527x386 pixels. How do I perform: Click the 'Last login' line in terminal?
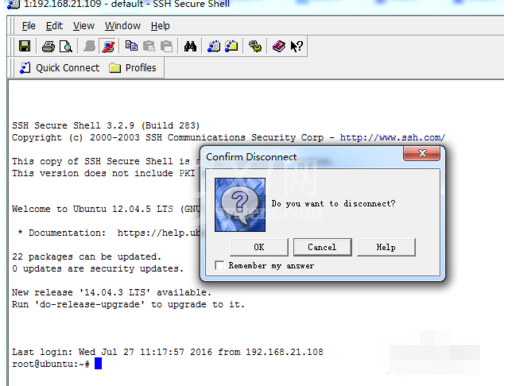click(167, 352)
